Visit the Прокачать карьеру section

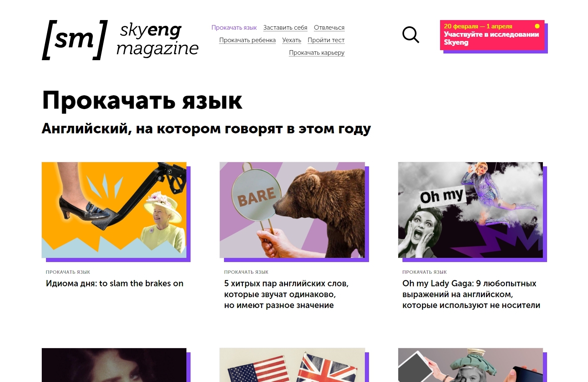pos(317,53)
